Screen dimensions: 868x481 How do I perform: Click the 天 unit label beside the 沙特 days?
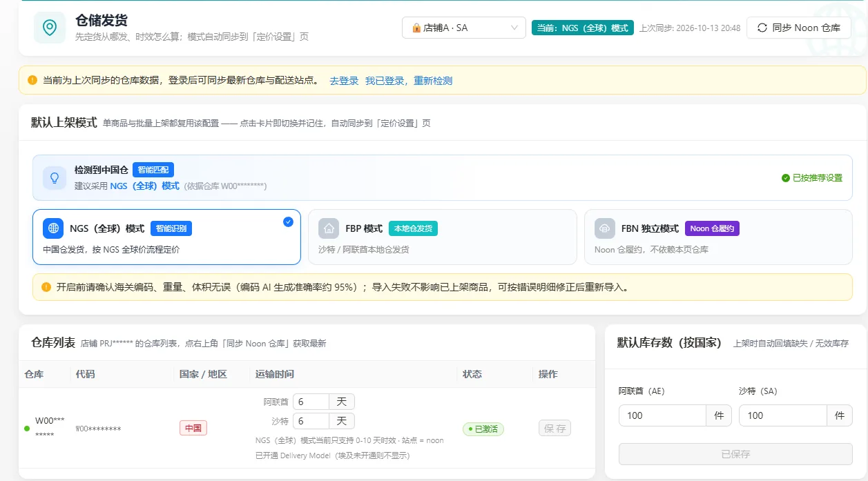342,421
